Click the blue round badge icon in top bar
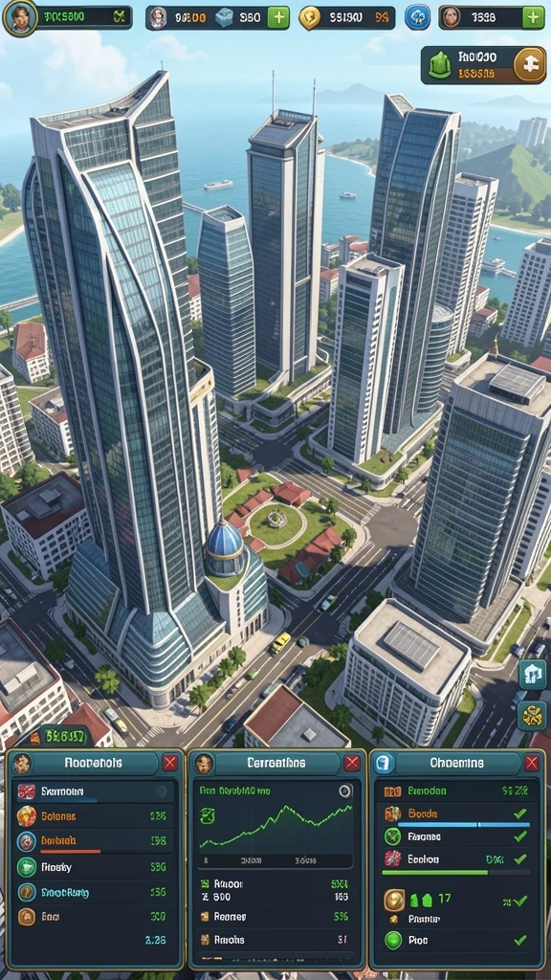 pyautogui.click(x=417, y=17)
